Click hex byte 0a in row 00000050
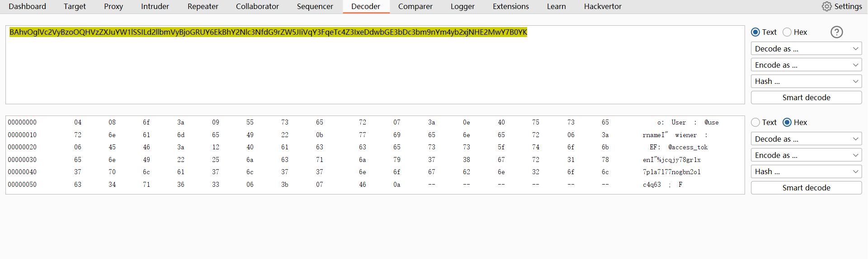 [x=397, y=185]
